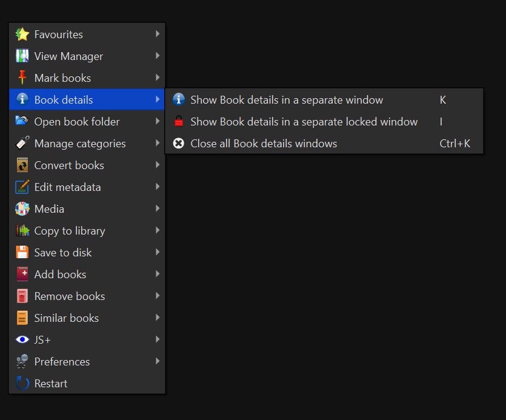Click the red padlock locked window icon
This screenshot has height=420, width=506.
[x=179, y=122]
